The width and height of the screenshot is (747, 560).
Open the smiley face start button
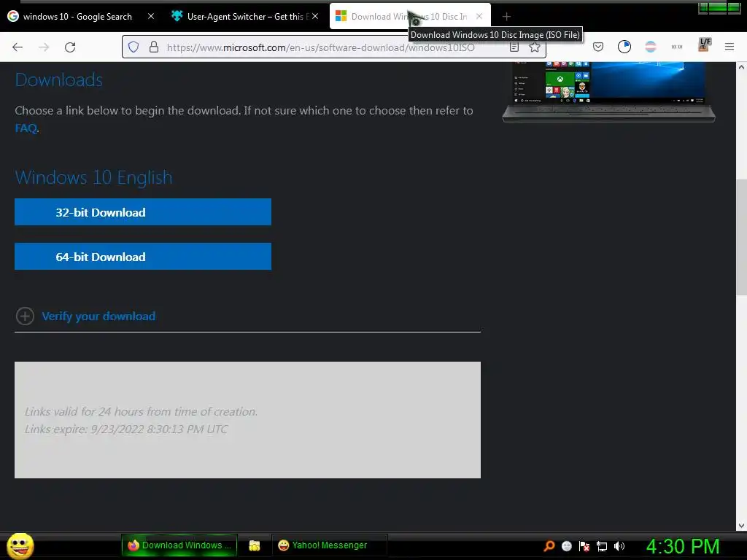click(20, 545)
